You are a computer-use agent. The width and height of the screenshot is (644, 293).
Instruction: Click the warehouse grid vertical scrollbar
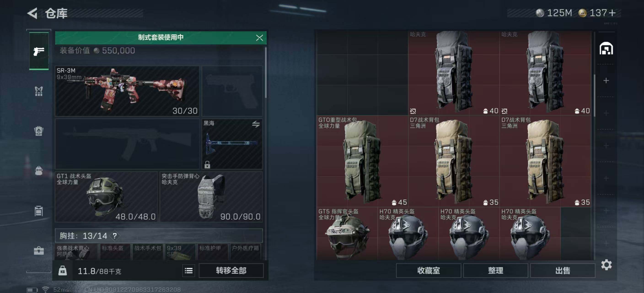[594, 95]
